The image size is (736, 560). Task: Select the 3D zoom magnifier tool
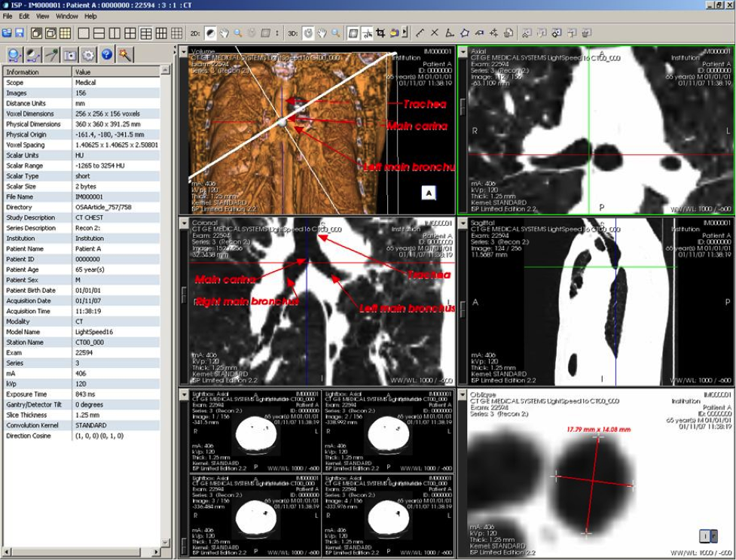click(336, 33)
